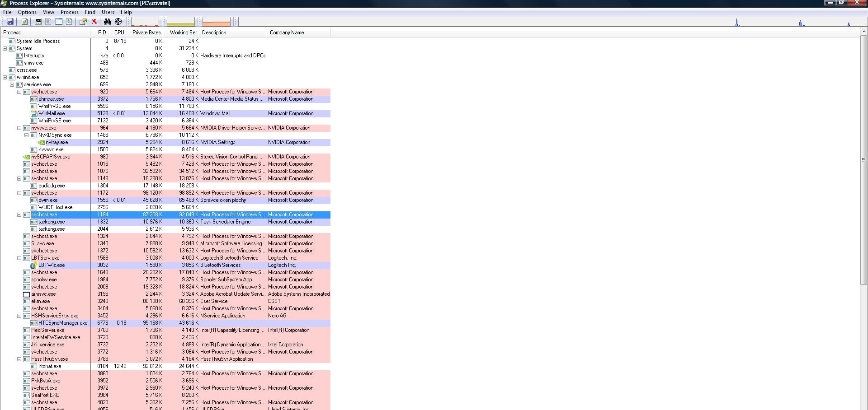Open the Properties toolbar icon
The width and height of the screenshot is (868, 410).
83,22
